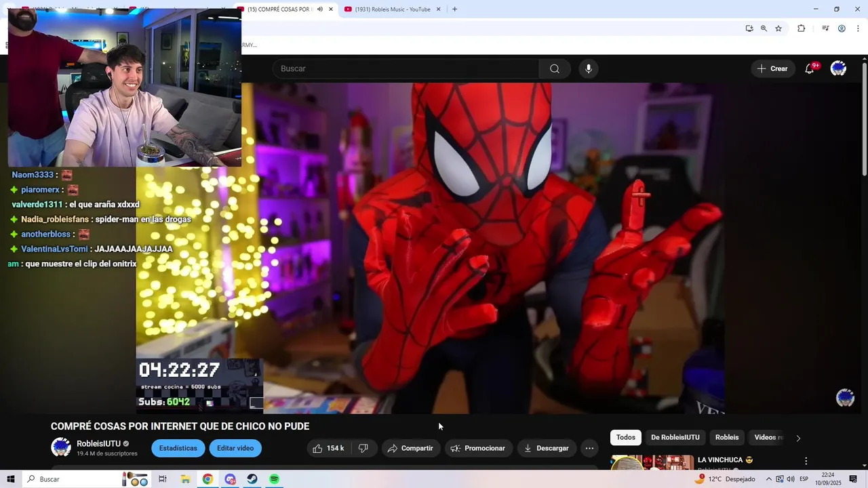Activate voice search microphone
The width and height of the screenshot is (868, 488).
[x=589, y=68]
